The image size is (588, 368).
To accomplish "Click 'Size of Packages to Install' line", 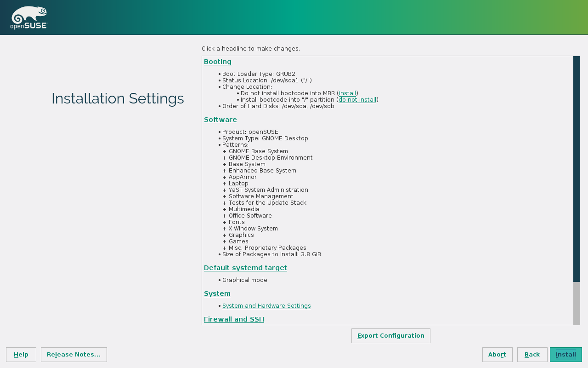I will pos(271,254).
